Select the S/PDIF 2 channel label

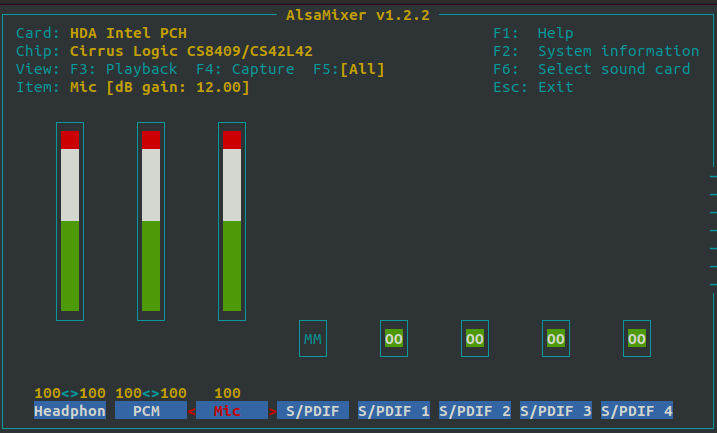(x=475, y=411)
